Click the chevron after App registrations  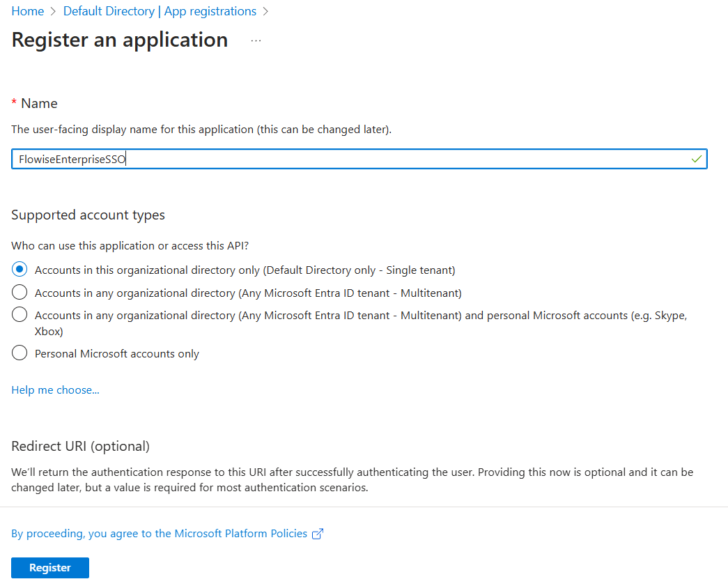[x=265, y=11]
